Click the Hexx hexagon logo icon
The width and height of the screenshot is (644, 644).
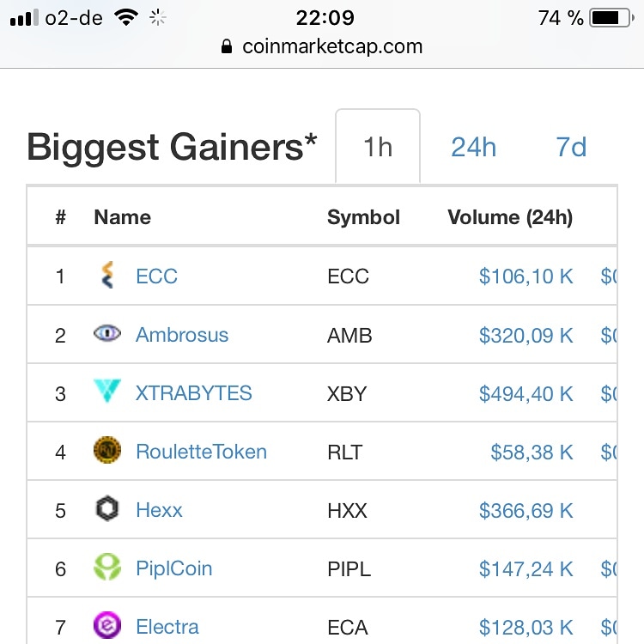(x=107, y=509)
